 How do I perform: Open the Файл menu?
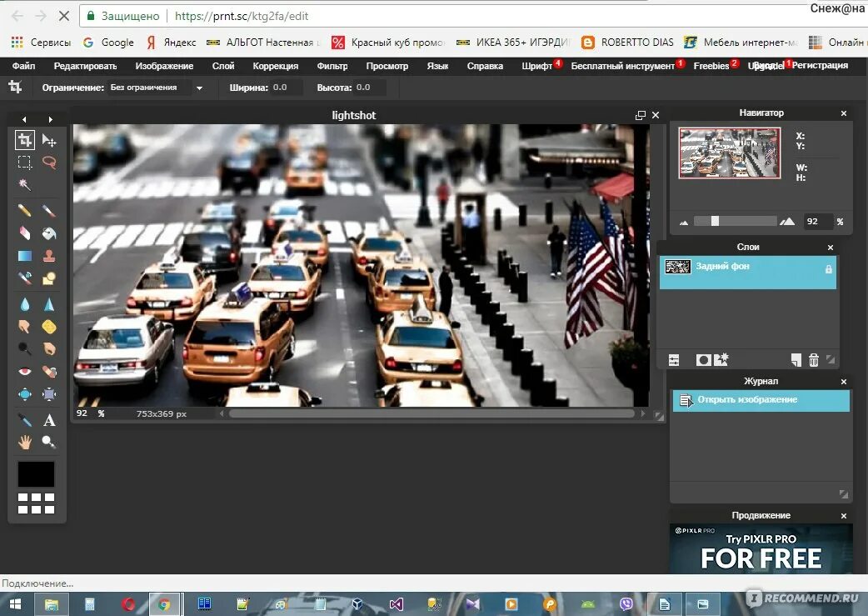24,66
